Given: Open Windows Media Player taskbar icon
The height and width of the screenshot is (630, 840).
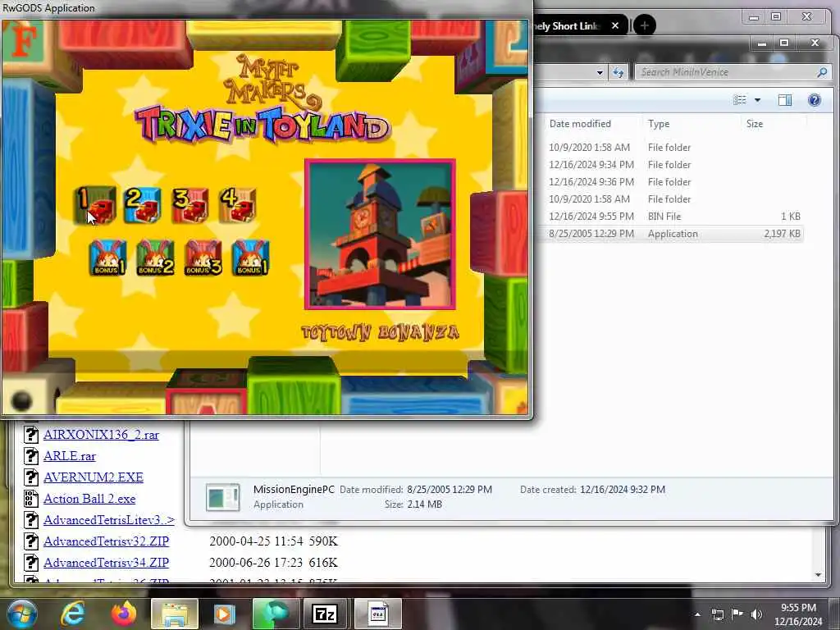Looking at the screenshot, I should [x=224, y=614].
